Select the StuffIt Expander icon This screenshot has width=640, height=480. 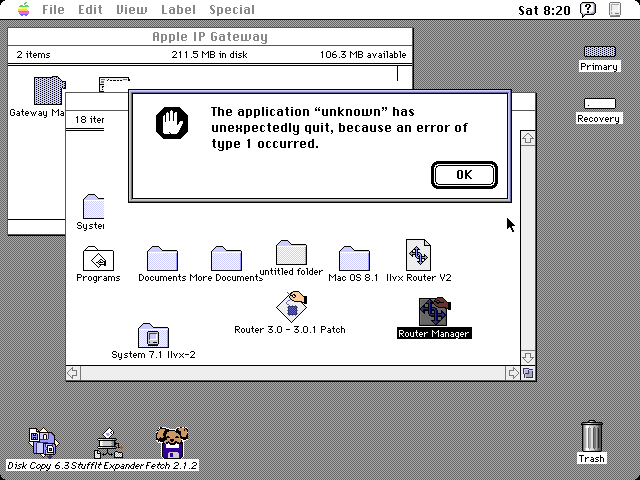pyautogui.click(x=108, y=443)
